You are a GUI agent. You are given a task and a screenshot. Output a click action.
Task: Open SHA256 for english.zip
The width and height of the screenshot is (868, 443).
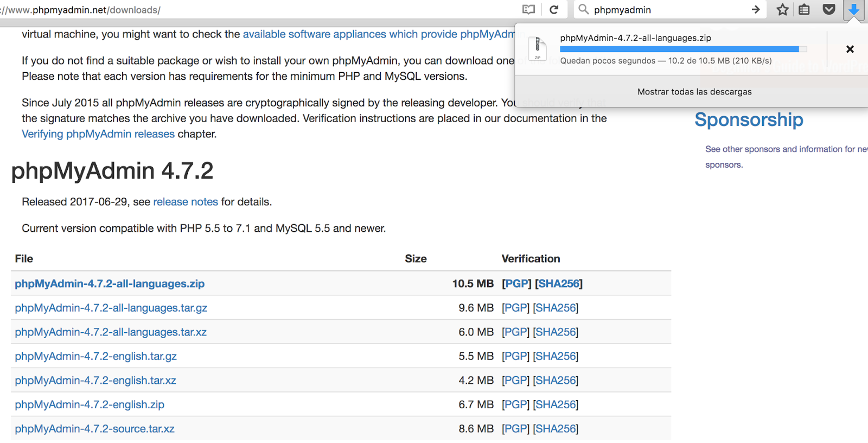[556, 404]
